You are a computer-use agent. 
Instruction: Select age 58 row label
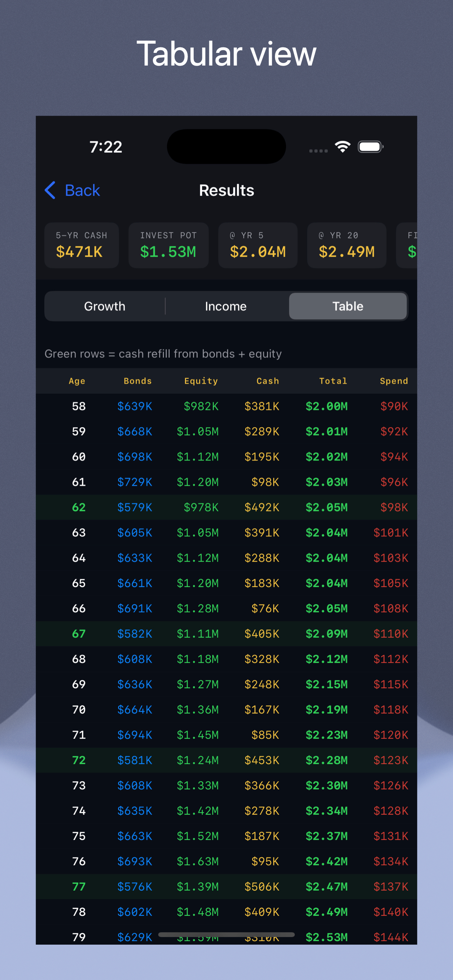click(79, 406)
